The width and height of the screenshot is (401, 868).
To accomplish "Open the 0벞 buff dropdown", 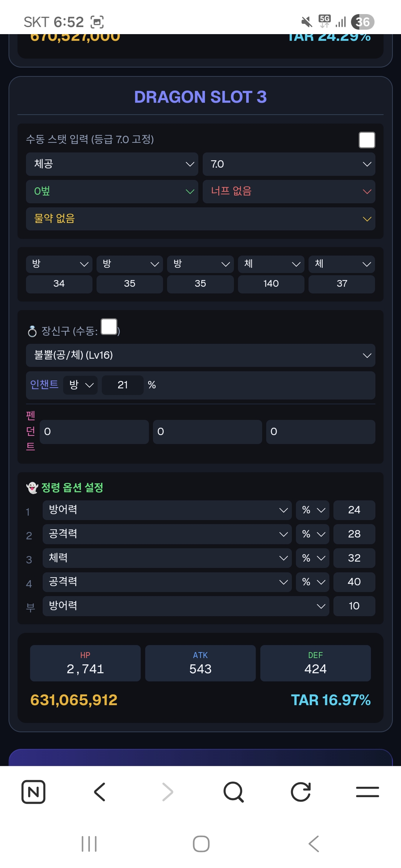I will point(112,191).
